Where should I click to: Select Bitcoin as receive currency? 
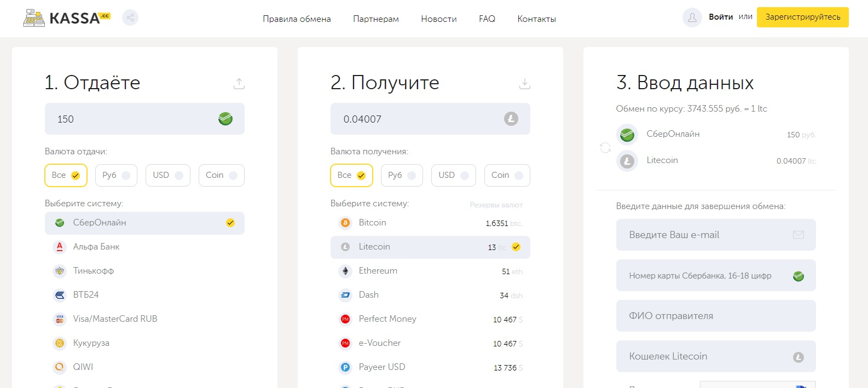click(430, 223)
